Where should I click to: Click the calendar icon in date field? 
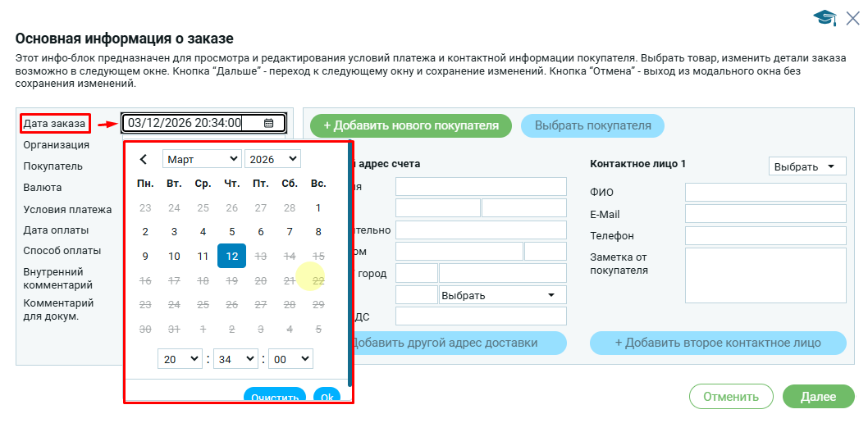(268, 124)
